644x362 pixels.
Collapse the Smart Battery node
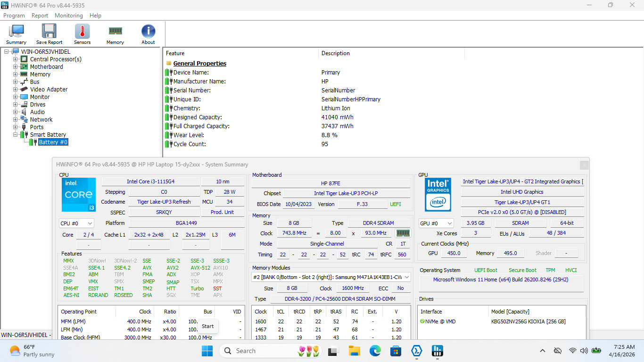coord(15,135)
